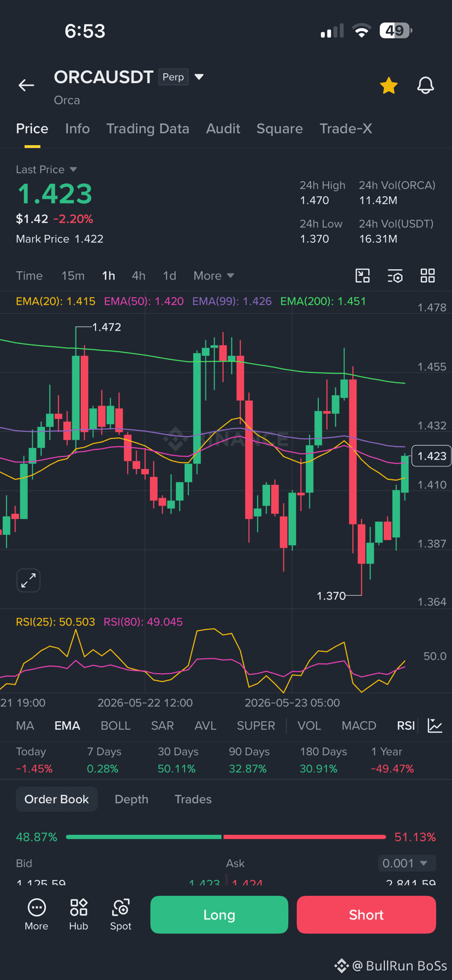Expand the ORCAUSDT Perp pair dropdown arrow
The height and width of the screenshot is (980, 452).
pyautogui.click(x=199, y=77)
